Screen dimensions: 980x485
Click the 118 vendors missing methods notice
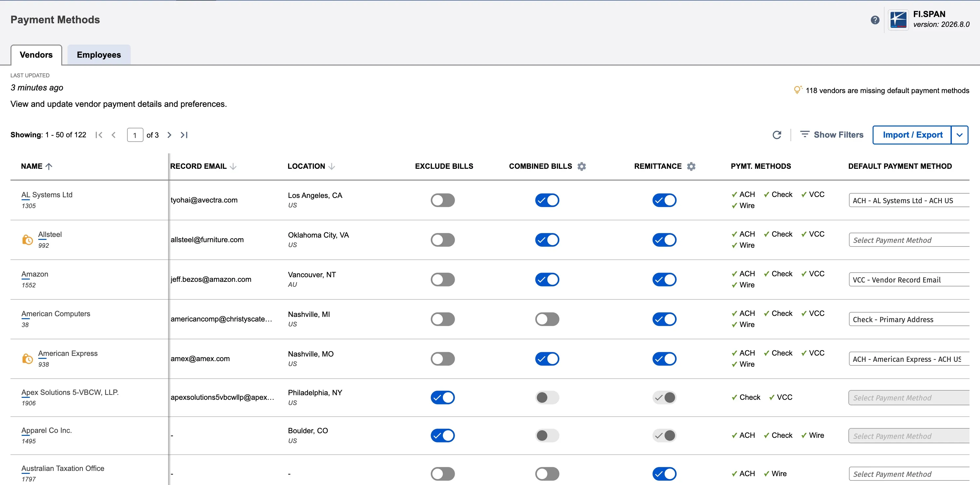[887, 90]
